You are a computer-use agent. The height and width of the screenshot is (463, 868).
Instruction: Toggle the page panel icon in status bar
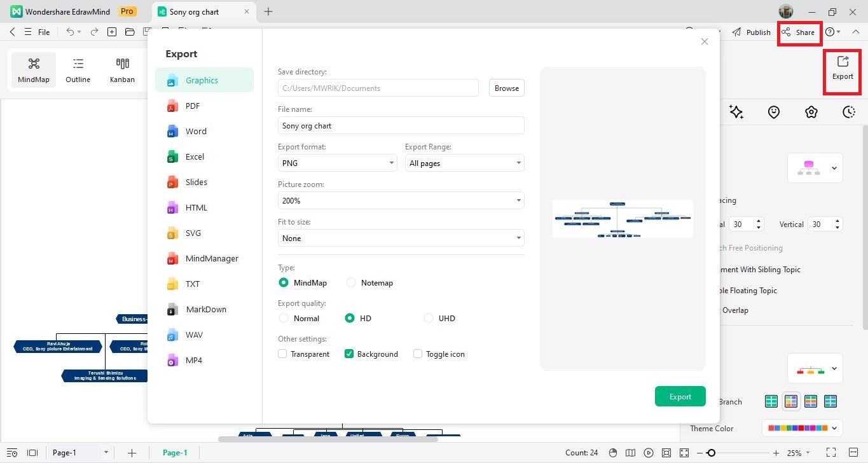coord(32,453)
